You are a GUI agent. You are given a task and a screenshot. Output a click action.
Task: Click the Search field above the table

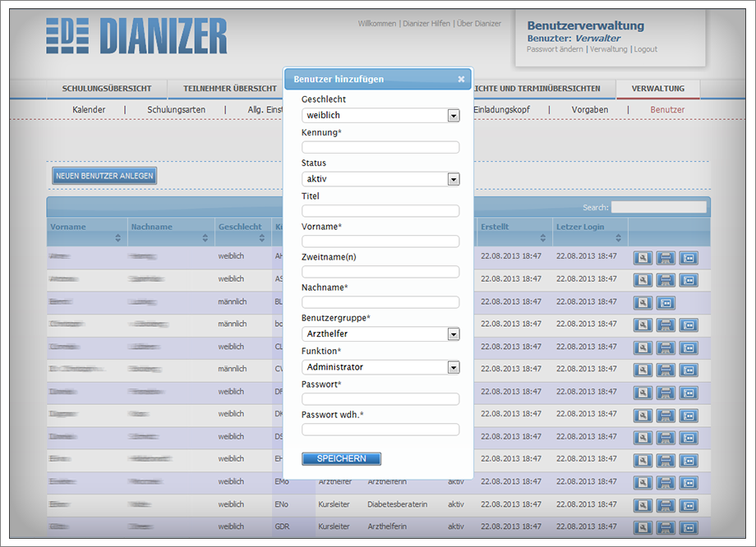[x=658, y=207]
